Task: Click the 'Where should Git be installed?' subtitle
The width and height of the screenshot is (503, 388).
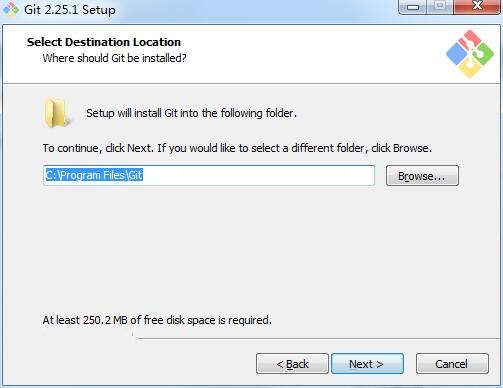Action: pos(114,58)
